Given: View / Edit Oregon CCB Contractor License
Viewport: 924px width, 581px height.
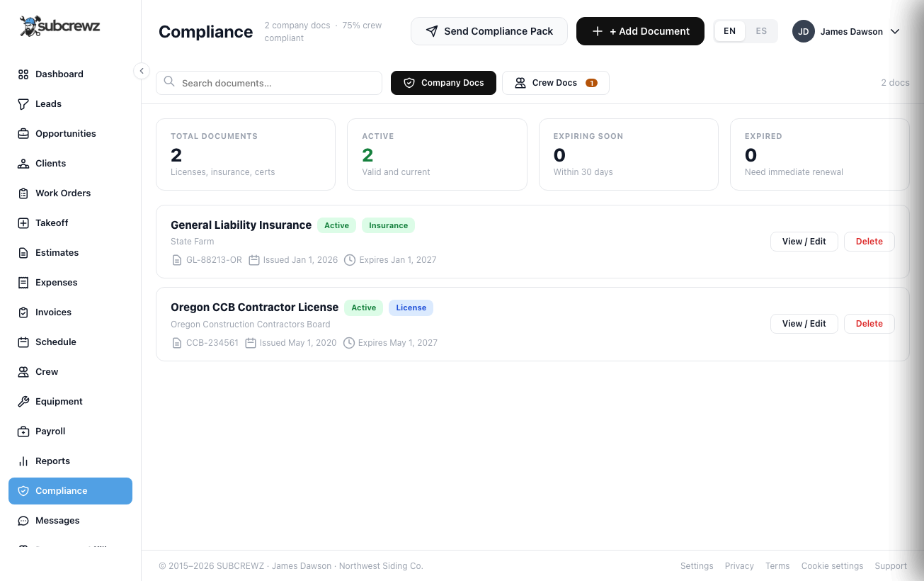Looking at the screenshot, I should click(x=804, y=324).
